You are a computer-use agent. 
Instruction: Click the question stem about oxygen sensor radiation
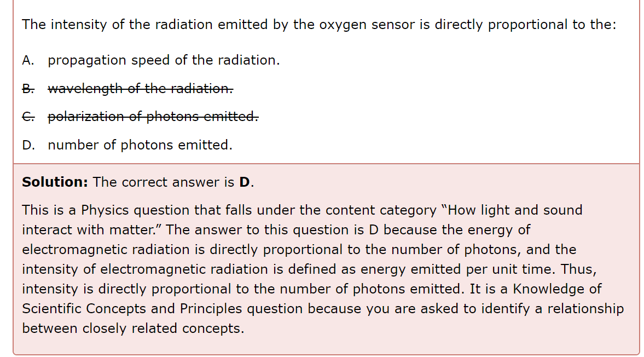(x=319, y=25)
